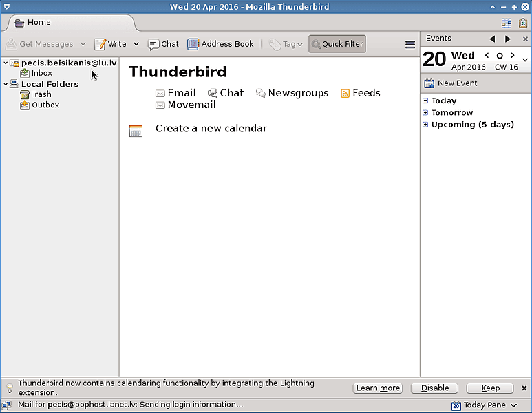
Task: Collapse the pecis.beisikanis@lu.lv account tree
Action: 6,63
